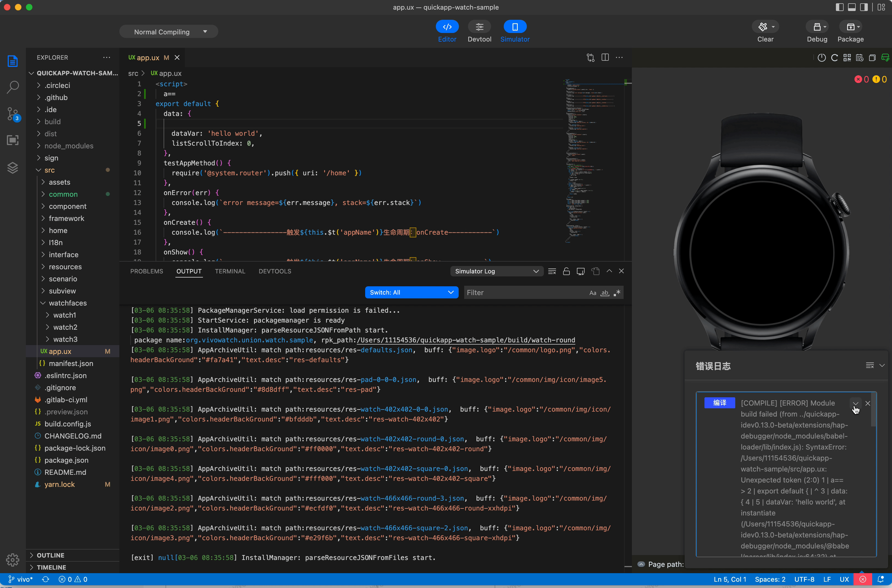Viewport: 892px width, 588px height.
Task: Change UTF-8 encoding in status bar
Action: (804, 579)
